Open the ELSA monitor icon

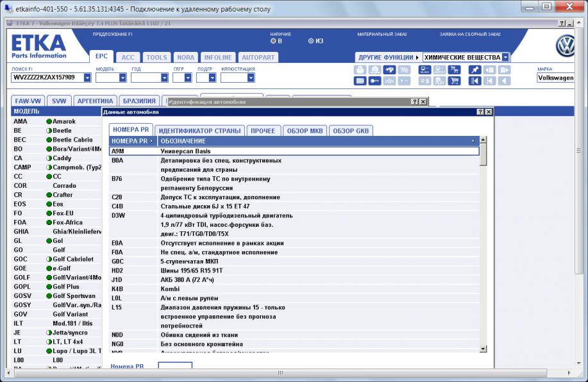[x=424, y=70]
